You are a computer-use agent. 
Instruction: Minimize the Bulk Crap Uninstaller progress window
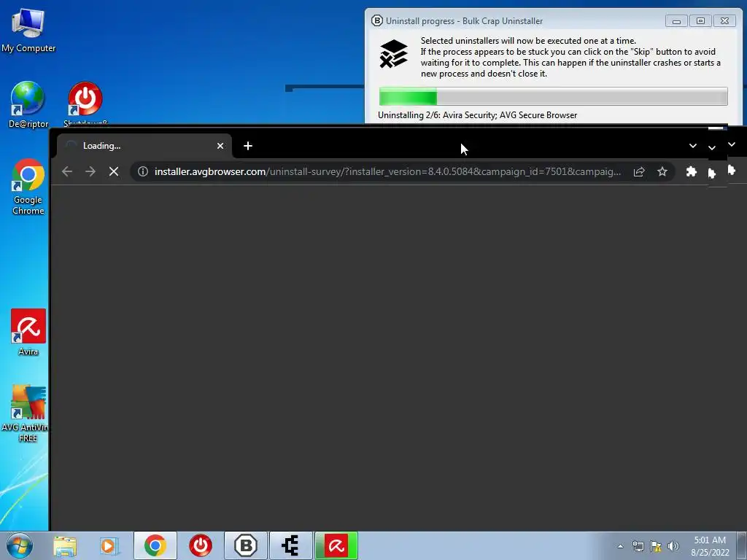tap(676, 21)
